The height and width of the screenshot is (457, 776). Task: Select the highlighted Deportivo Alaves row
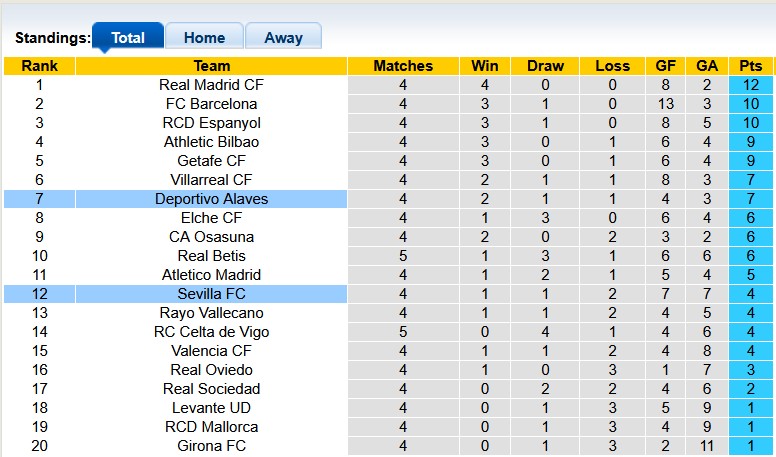coord(211,199)
